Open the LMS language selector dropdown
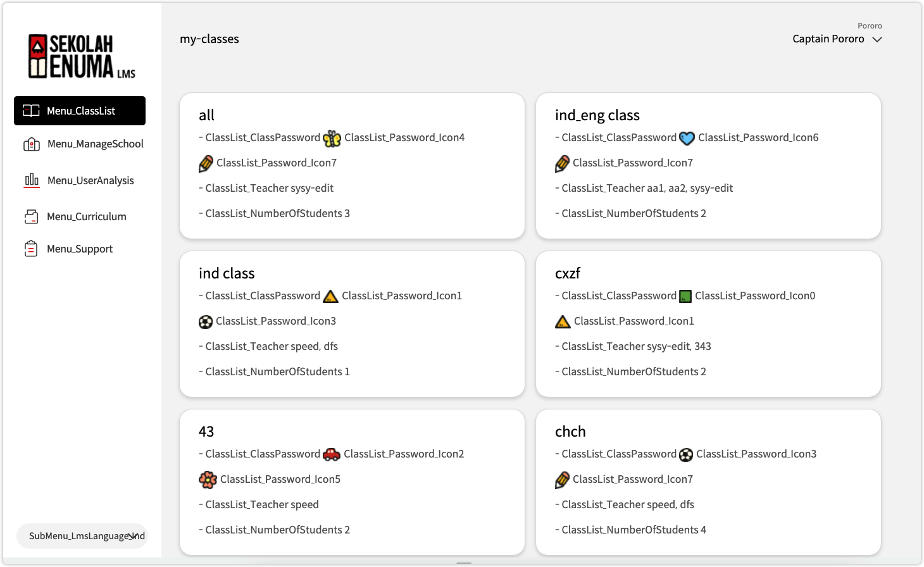This screenshot has height=567, width=924. tap(82, 536)
